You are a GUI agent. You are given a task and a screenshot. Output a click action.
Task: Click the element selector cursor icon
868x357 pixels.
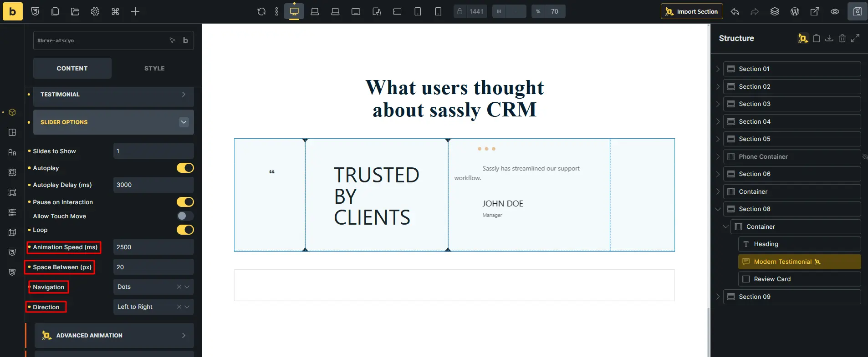(172, 40)
